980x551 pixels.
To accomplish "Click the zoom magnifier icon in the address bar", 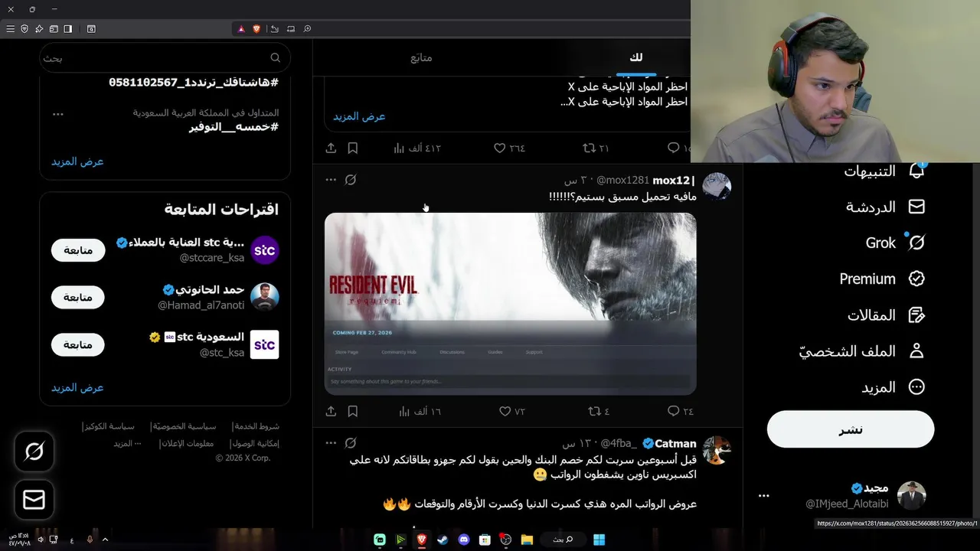I will (x=307, y=29).
